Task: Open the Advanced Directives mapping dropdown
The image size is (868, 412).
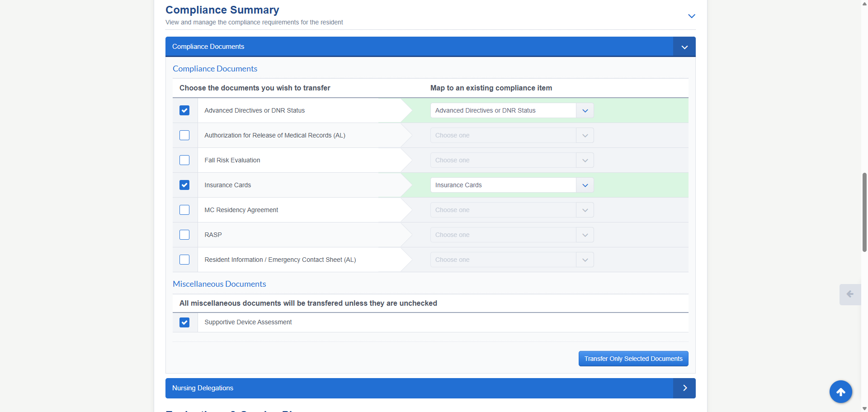Action: point(512,110)
